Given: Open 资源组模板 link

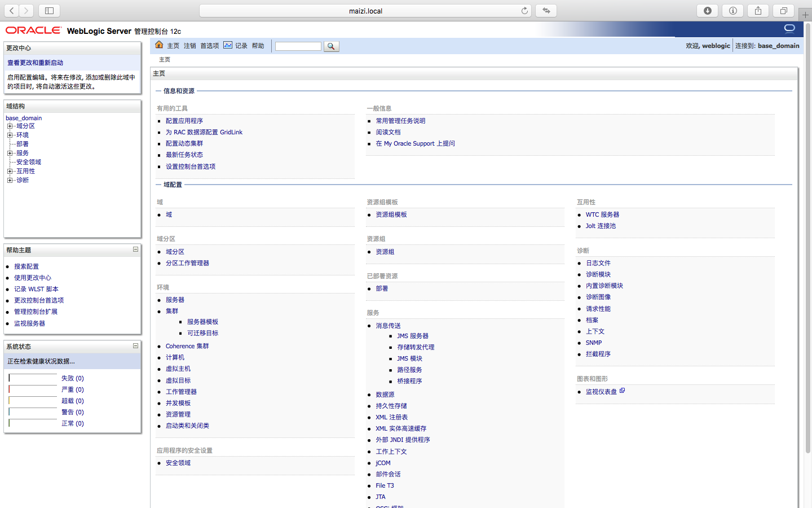Looking at the screenshot, I should click(391, 214).
